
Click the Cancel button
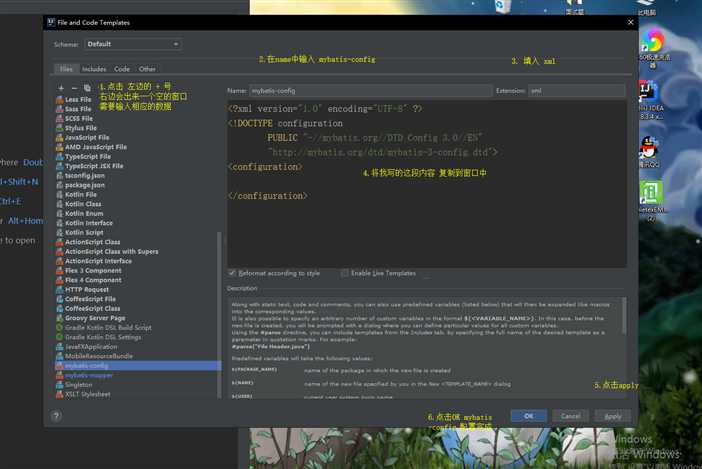[570, 416]
